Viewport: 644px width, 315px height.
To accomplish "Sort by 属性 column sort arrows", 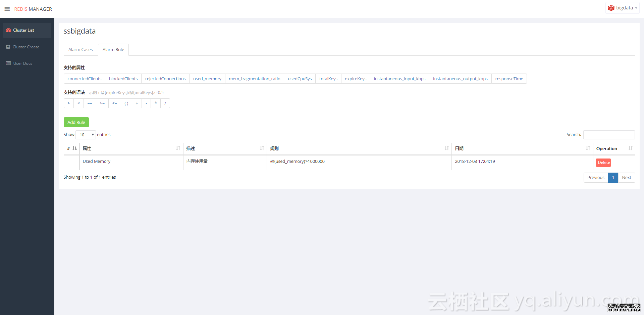I will pyautogui.click(x=178, y=148).
